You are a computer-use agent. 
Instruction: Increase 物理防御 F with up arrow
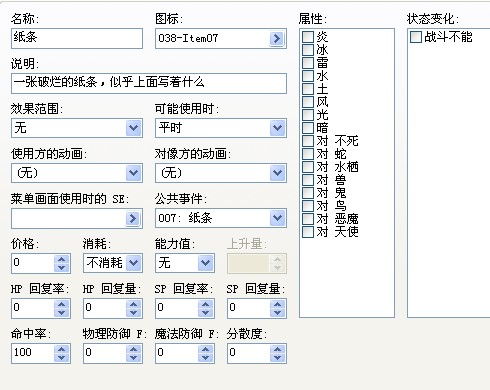click(x=134, y=349)
